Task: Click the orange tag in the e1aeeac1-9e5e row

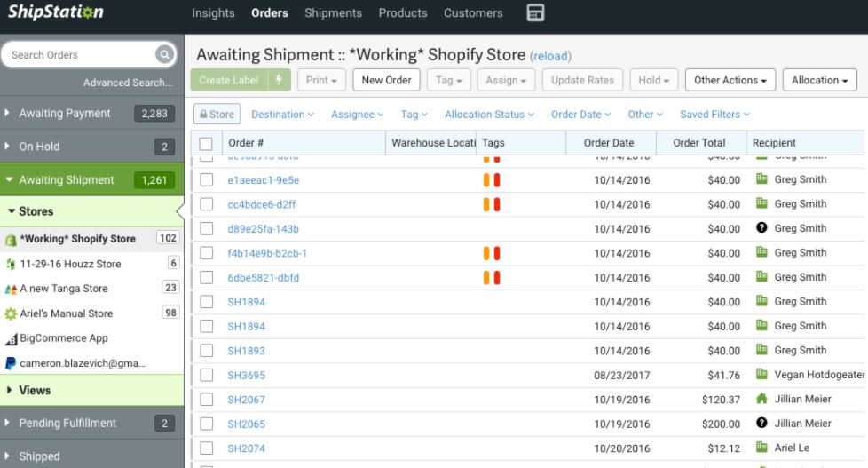Action: (486, 180)
